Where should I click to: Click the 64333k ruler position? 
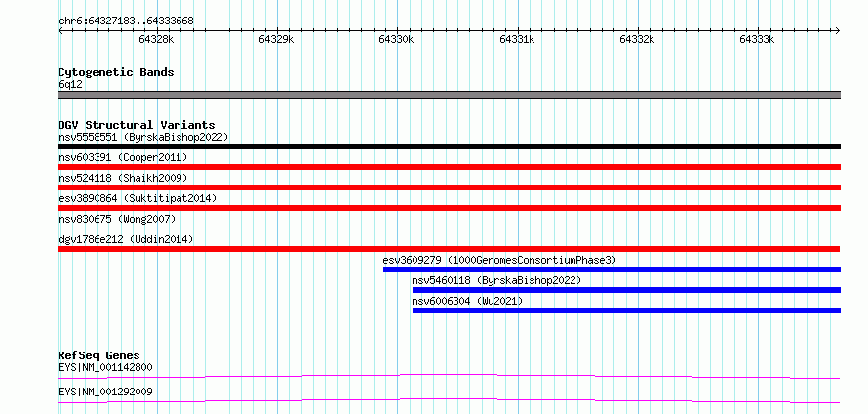[758, 39]
